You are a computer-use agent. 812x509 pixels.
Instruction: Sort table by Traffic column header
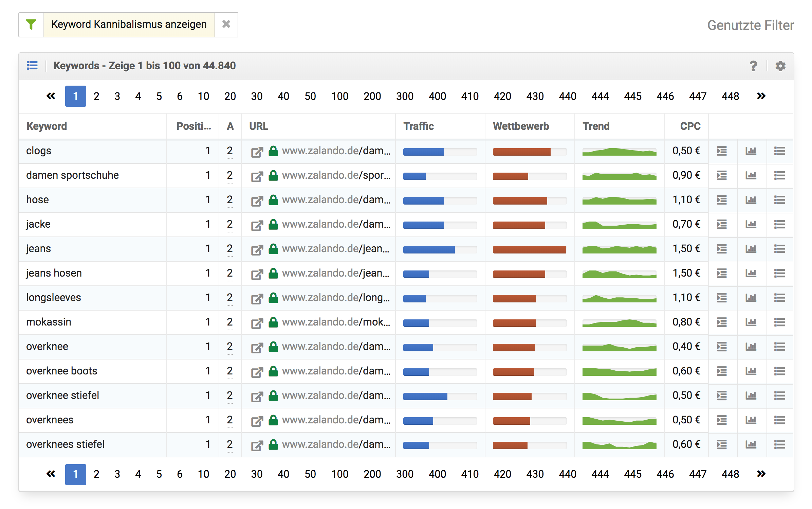(x=418, y=126)
